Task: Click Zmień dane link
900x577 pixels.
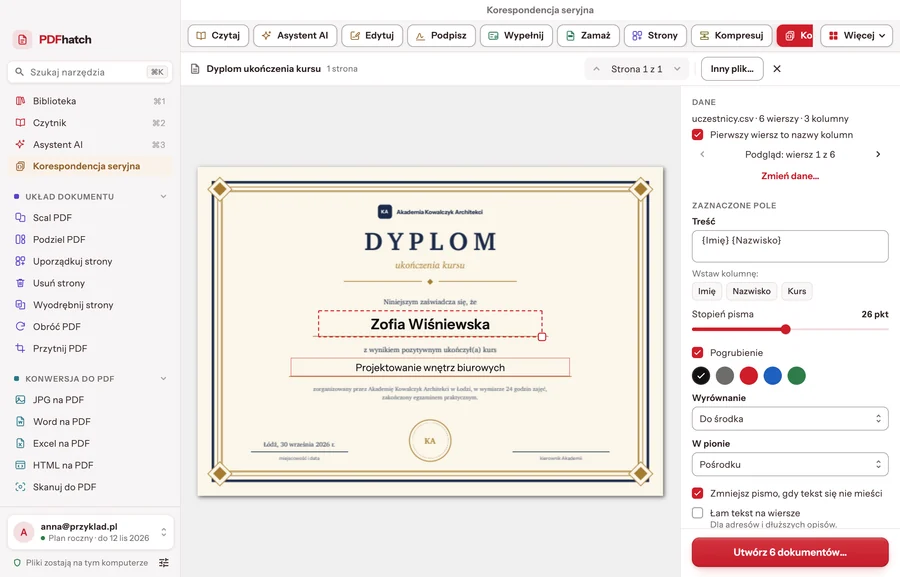Action: click(x=790, y=176)
